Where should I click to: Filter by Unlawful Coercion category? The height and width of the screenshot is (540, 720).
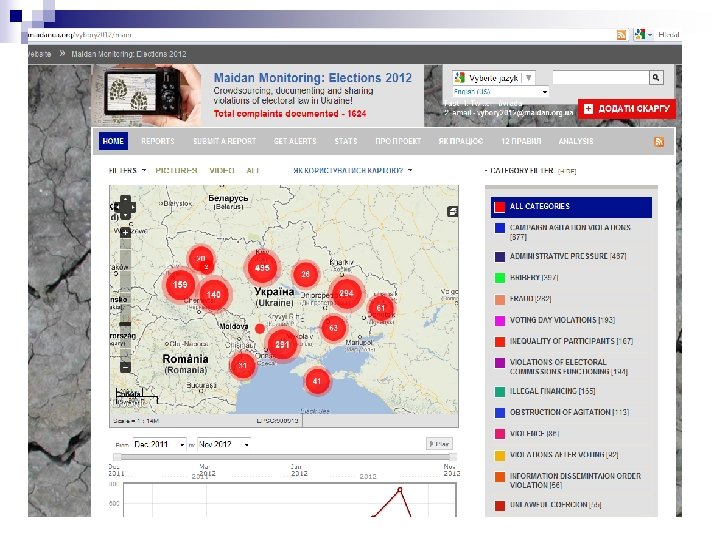(548, 505)
